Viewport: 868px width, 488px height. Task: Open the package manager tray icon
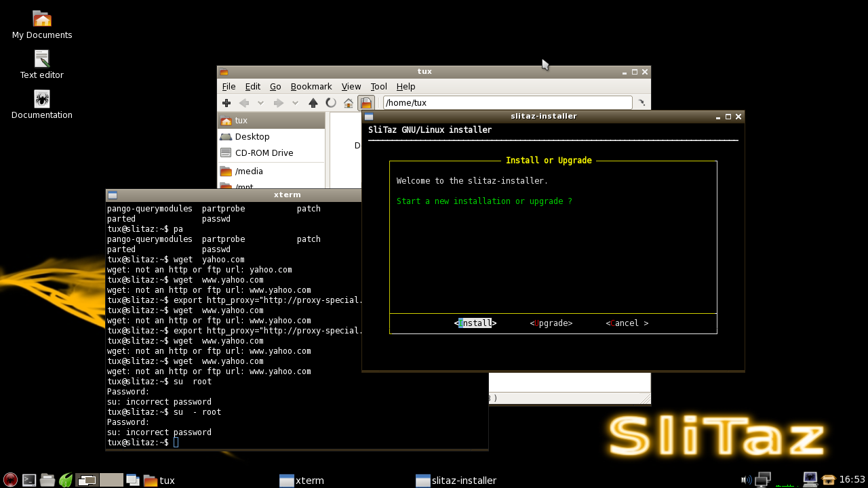click(828, 480)
